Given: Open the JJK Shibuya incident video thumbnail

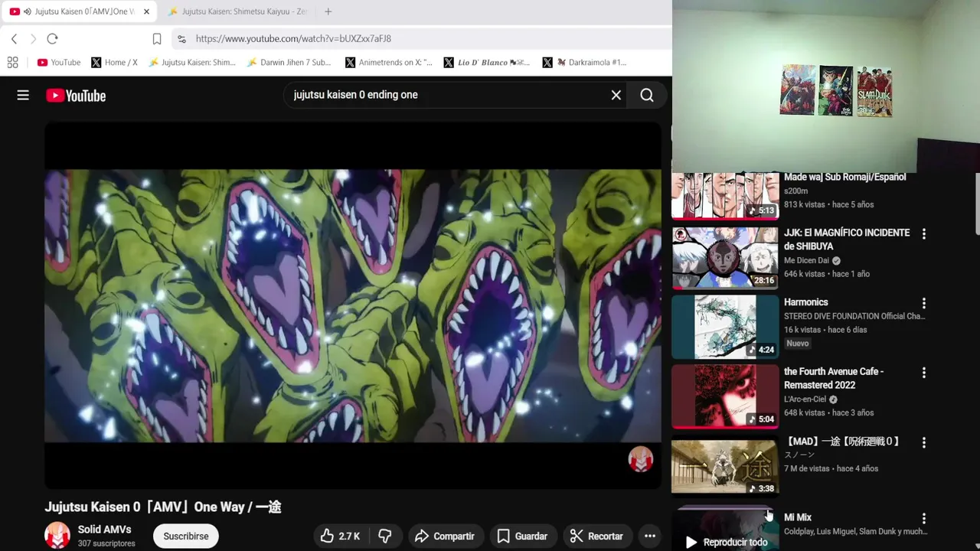Looking at the screenshot, I should pyautogui.click(x=725, y=258).
